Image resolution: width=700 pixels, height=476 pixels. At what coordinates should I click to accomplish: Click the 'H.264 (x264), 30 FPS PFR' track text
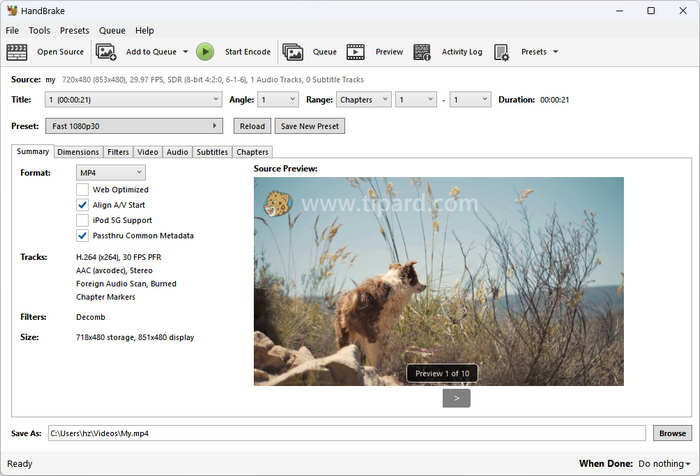(x=119, y=257)
